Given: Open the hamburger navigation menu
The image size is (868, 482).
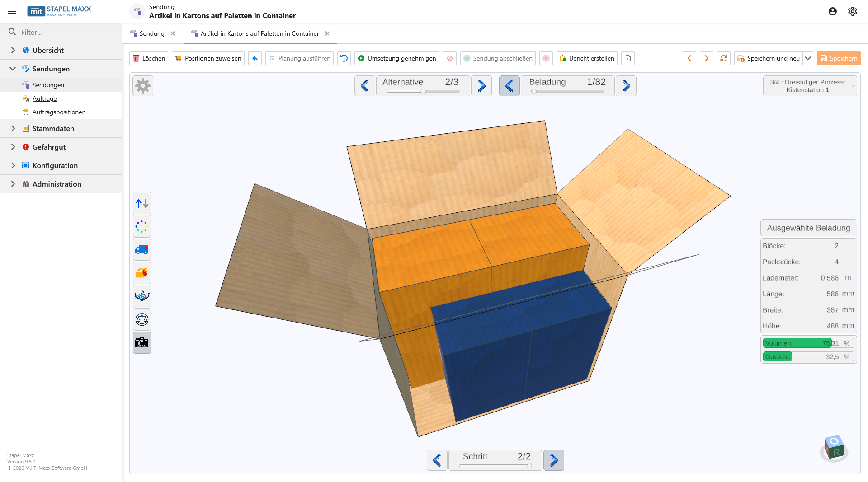Looking at the screenshot, I should click(x=12, y=11).
